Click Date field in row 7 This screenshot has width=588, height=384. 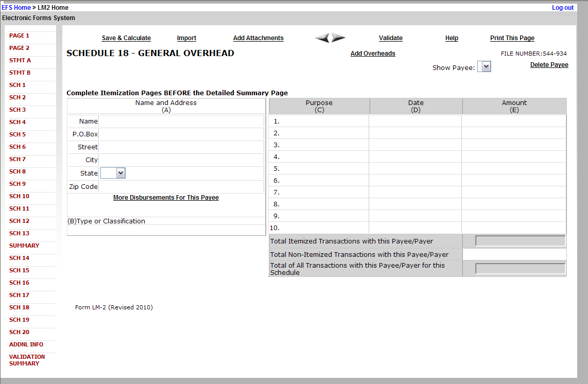pyautogui.click(x=415, y=192)
